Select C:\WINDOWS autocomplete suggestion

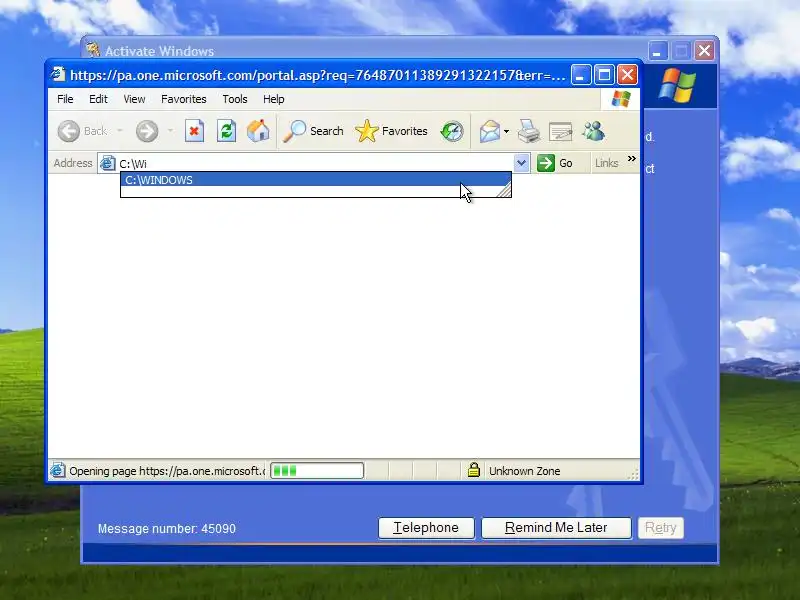click(315, 180)
